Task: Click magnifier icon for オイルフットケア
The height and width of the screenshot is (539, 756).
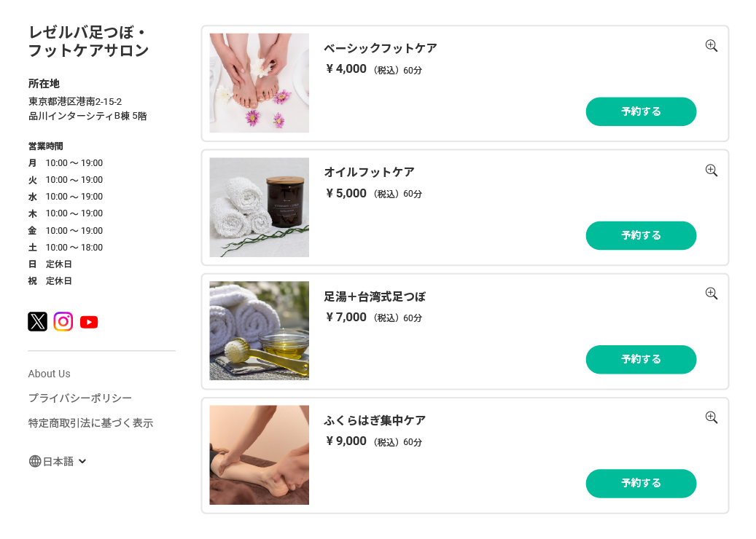Action: click(712, 170)
